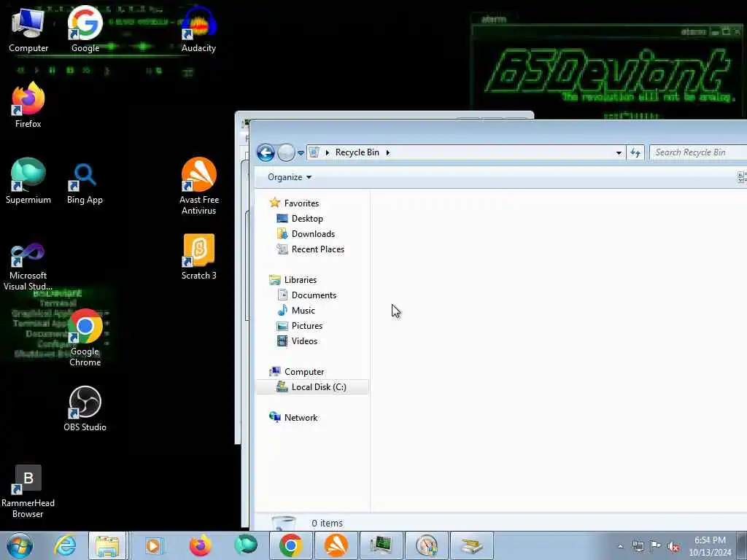The image size is (747, 560).
Task: Open recent pages dropdown arrow
Action: click(x=301, y=153)
